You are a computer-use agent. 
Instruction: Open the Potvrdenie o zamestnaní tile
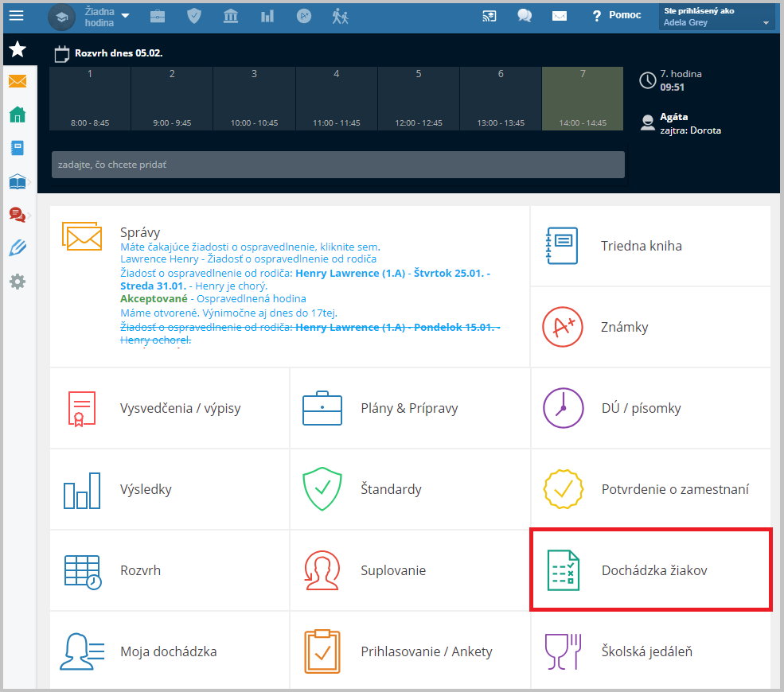tap(650, 489)
